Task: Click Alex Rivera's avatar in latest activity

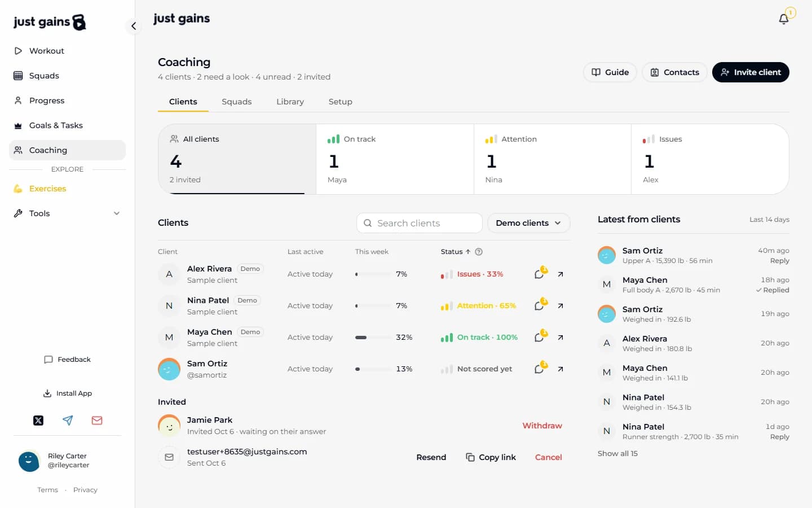Action: (607, 343)
